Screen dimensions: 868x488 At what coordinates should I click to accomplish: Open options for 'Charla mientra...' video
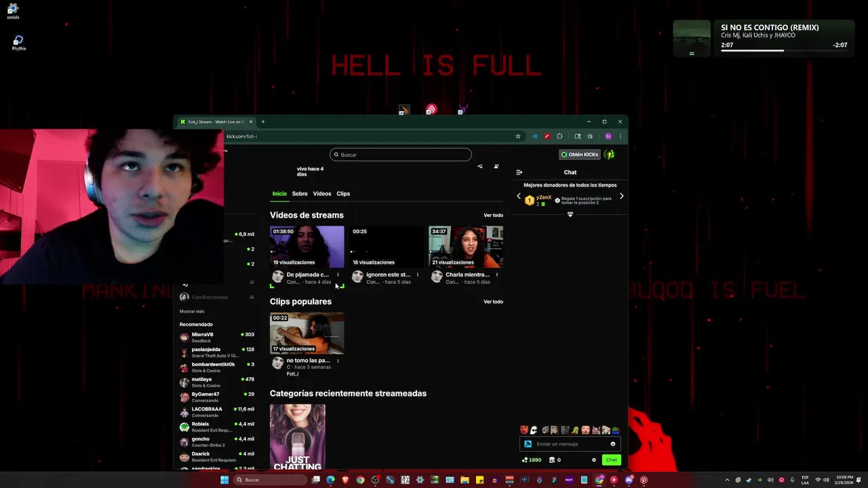coord(497,274)
